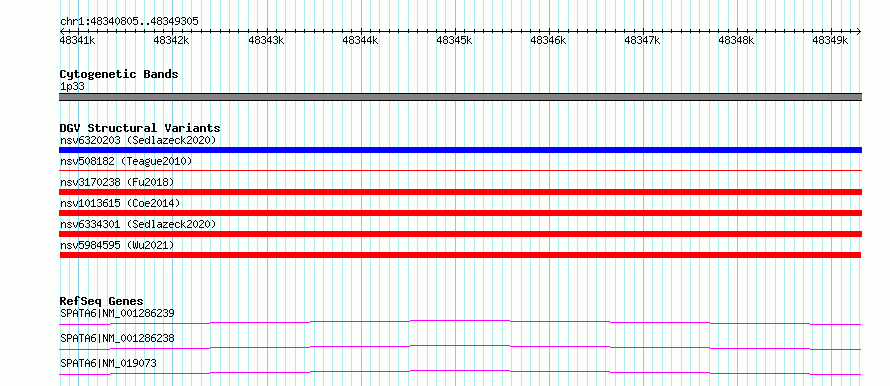Viewport: 890px width, 386px height.
Task: Click the blue nsv6320203 variant bar
Action: tap(460, 150)
